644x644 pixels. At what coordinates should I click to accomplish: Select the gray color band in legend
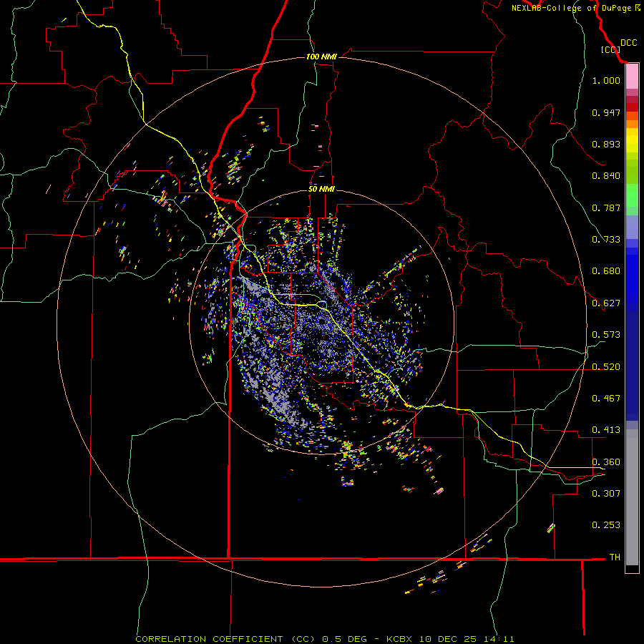[x=632, y=497]
